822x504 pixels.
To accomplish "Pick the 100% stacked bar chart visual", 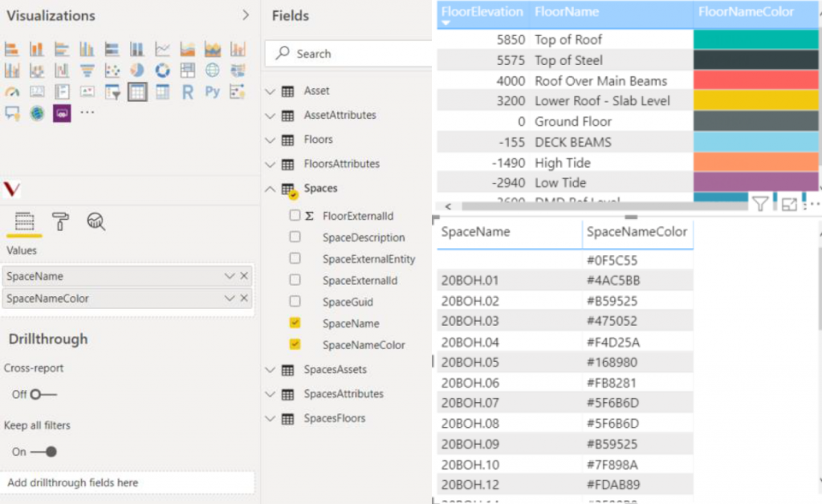I will [112, 49].
